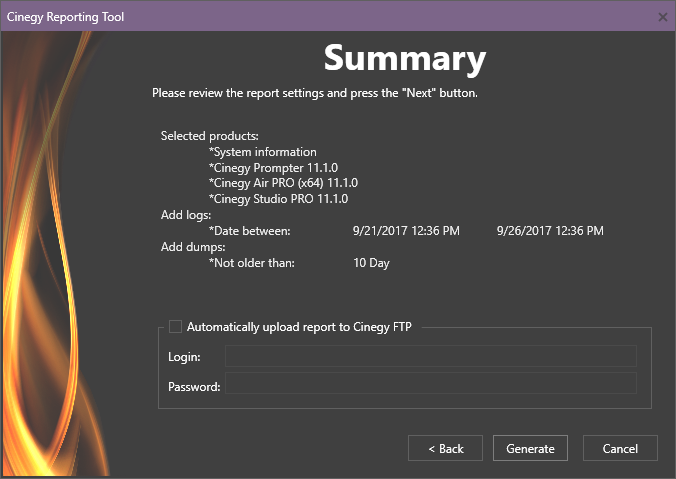Click the "Cinegy Reporting Tool" title bar text
This screenshot has height=479, width=676.
65,17
